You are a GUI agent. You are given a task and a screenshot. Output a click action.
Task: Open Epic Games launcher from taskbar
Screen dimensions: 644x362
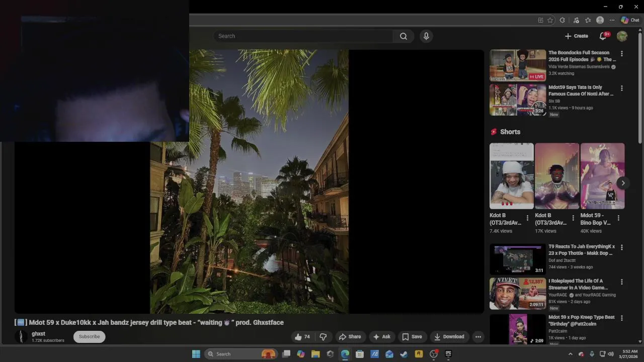click(448, 354)
